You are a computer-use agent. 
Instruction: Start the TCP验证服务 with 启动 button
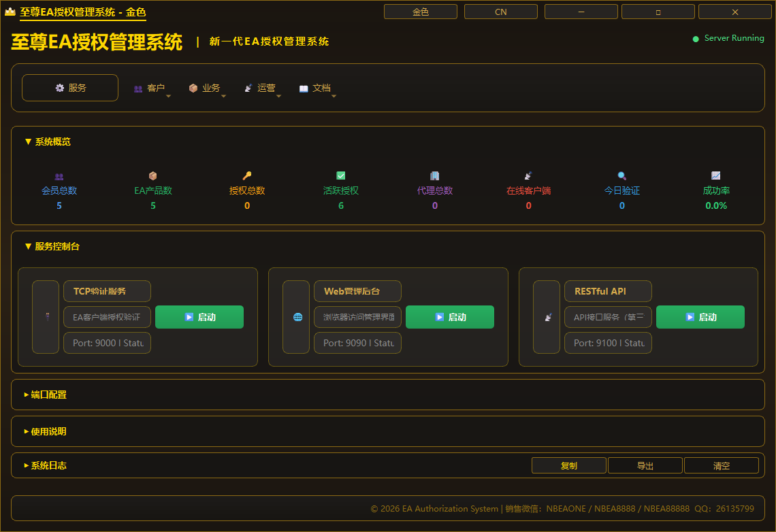pos(199,317)
